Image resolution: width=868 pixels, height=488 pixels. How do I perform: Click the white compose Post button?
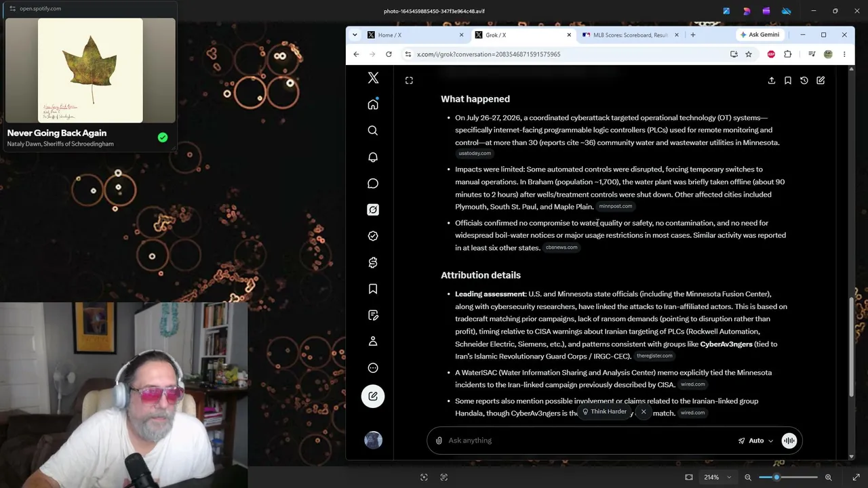373,396
